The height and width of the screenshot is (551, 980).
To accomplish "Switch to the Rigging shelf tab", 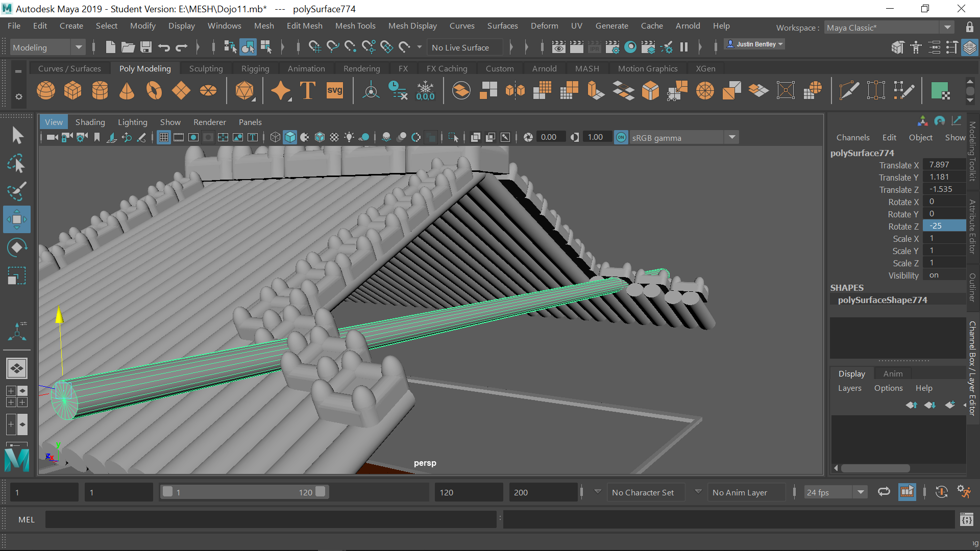I will [x=255, y=68].
